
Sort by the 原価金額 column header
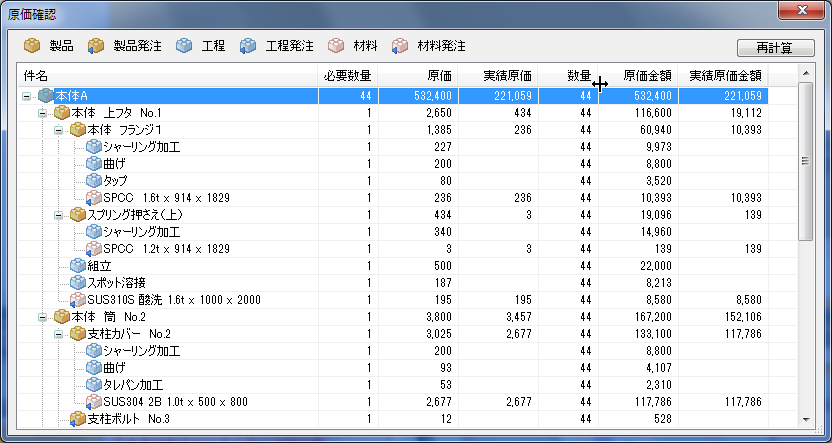638,76
